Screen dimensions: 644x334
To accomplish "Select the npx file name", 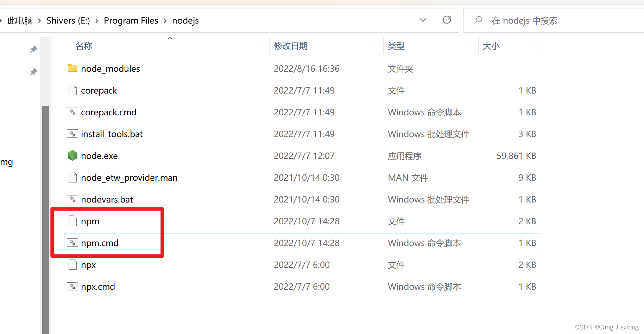I will point(88,265).
